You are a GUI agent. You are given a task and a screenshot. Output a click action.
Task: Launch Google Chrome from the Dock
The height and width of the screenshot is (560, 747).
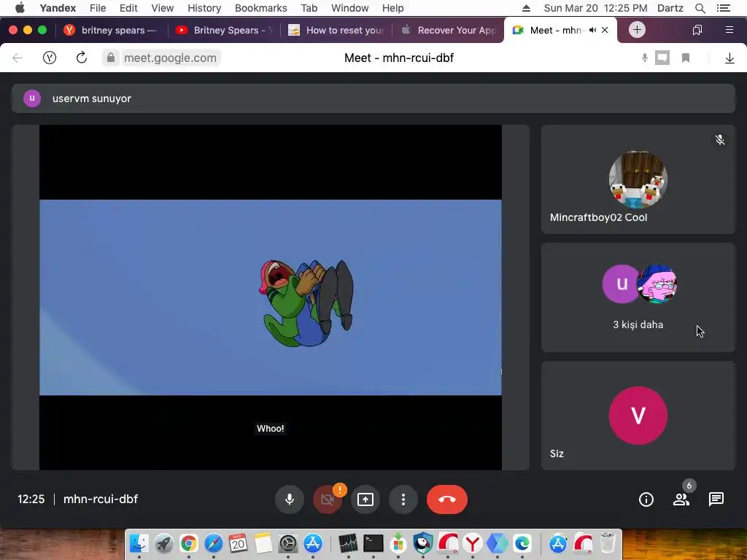click(189, 542)
